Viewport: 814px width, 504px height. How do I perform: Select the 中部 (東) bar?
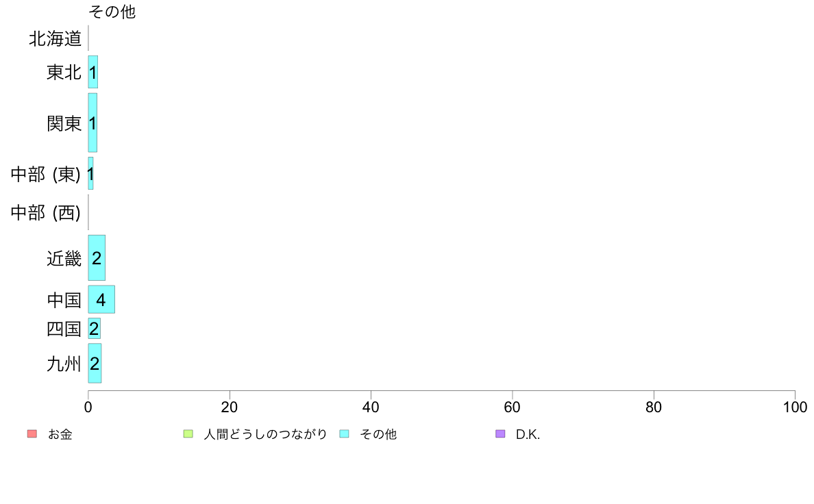(90, 173)
